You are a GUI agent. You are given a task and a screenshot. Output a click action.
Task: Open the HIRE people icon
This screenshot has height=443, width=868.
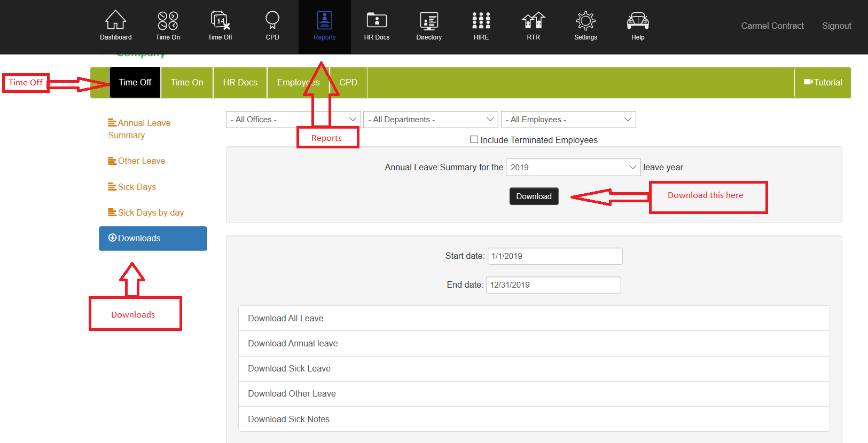pyautogui.click(x=481, y=21)
